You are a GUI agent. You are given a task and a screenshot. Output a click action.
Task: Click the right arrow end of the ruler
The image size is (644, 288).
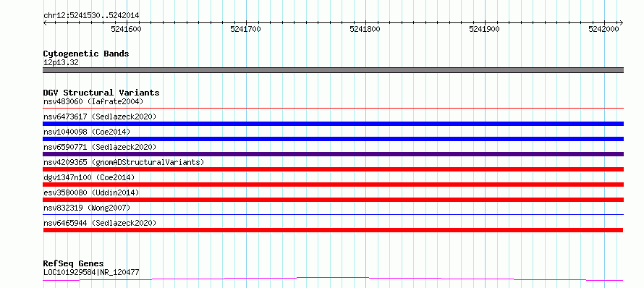[622, 22]
